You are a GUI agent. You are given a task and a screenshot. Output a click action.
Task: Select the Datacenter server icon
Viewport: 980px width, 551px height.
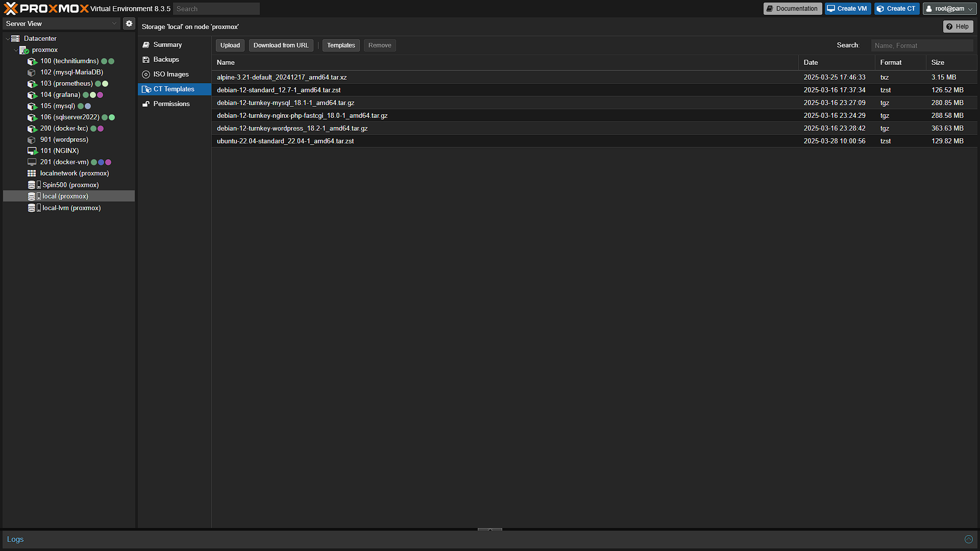coord(15,38)
